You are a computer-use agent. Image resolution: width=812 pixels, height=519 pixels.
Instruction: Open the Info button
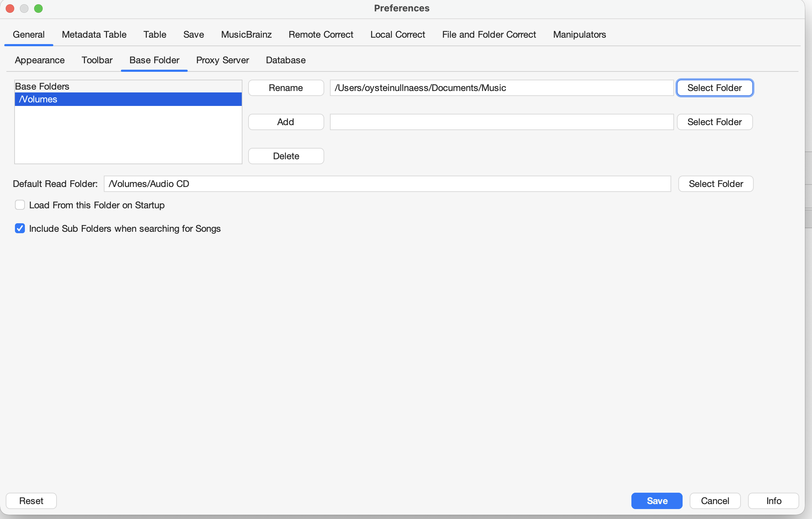coord(773,501)
